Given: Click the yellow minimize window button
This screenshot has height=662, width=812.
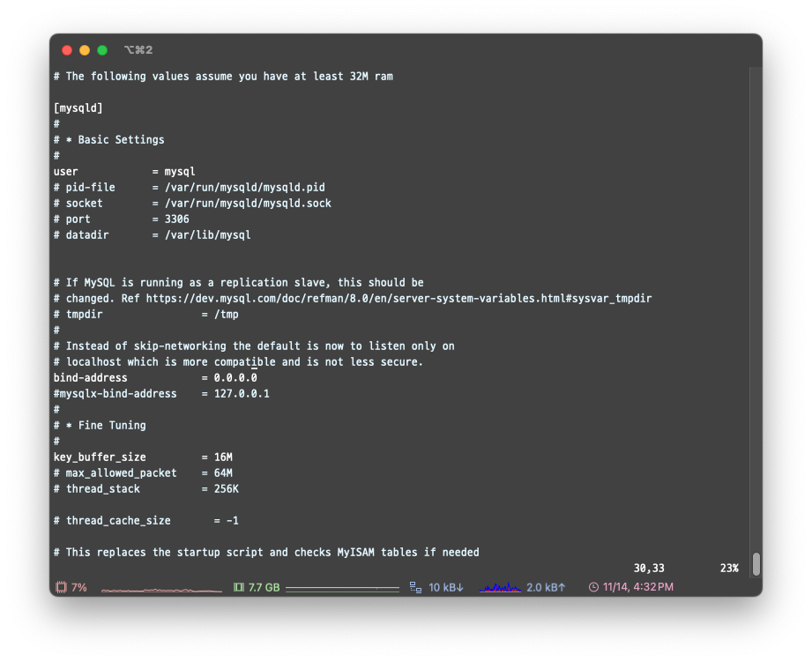Looking at the screenshot, I should pyautogui.click(x=85, y=50).
